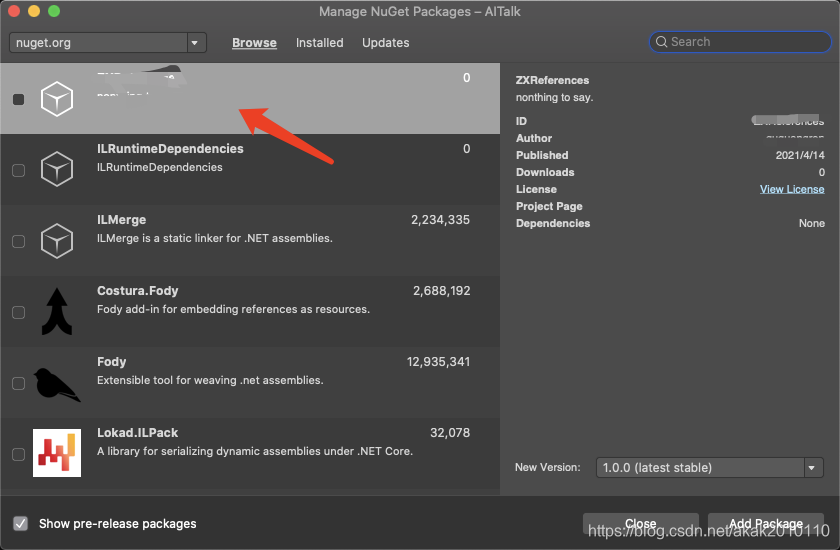
Task: Select the Costura.Fody package title
Action: pyautogui.click(x=138, y=291)
